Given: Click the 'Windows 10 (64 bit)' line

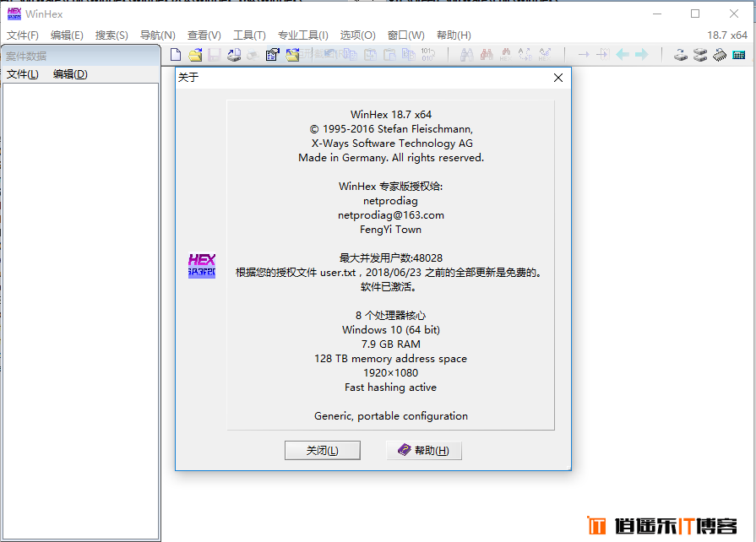Looking at the screenshot, I should point(391,330).
